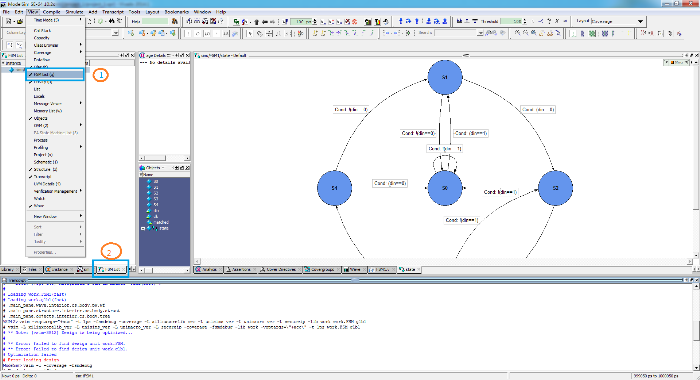Viewport: 700px width, 380px height.
Task: Open the Layout combo box dropdown arrow
Action: pyautogui.click(x=641, y=21)
